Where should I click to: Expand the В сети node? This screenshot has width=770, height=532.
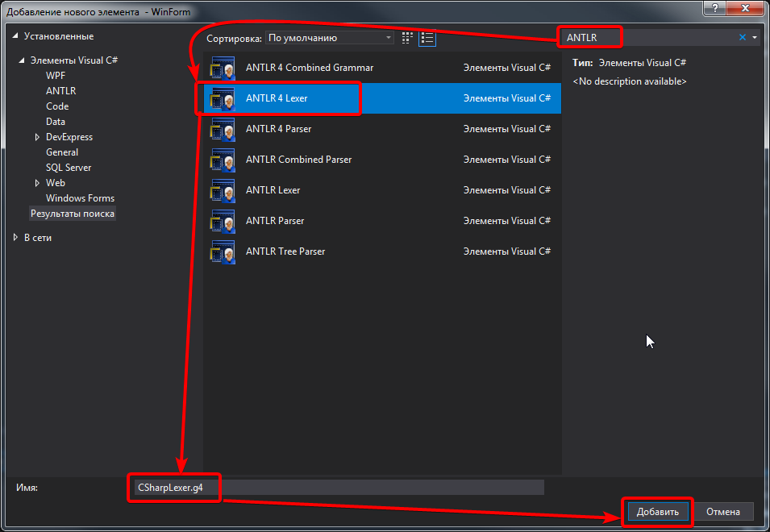point(15,238)
